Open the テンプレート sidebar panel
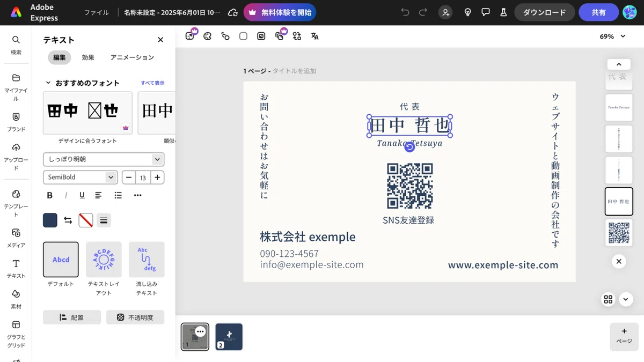 pos(16,203)
